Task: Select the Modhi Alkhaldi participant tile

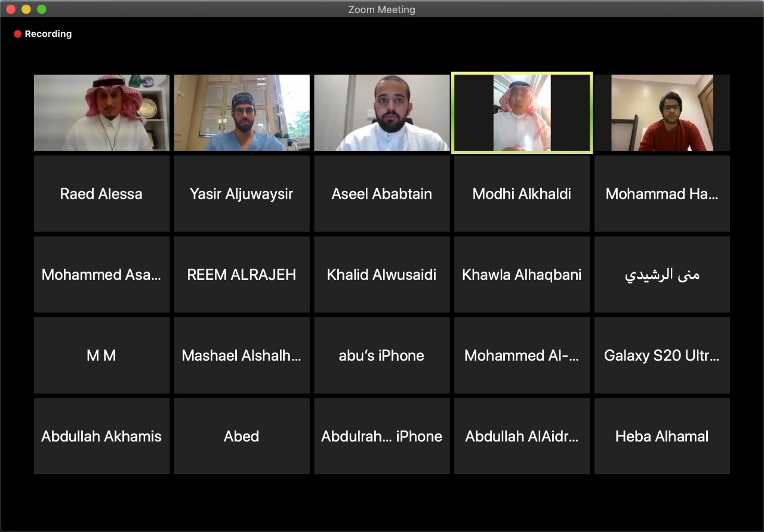Action: click(522, 193)
